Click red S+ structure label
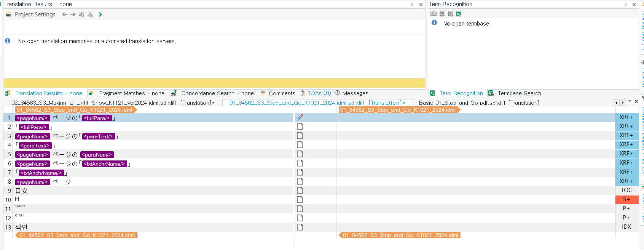Image resolution: width=644 pixels, height=250 pixels. click(626, 199)
